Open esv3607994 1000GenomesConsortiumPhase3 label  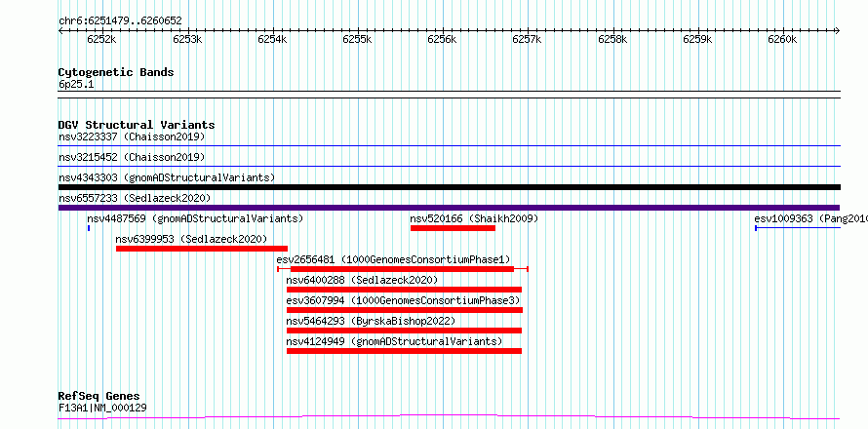403,300
